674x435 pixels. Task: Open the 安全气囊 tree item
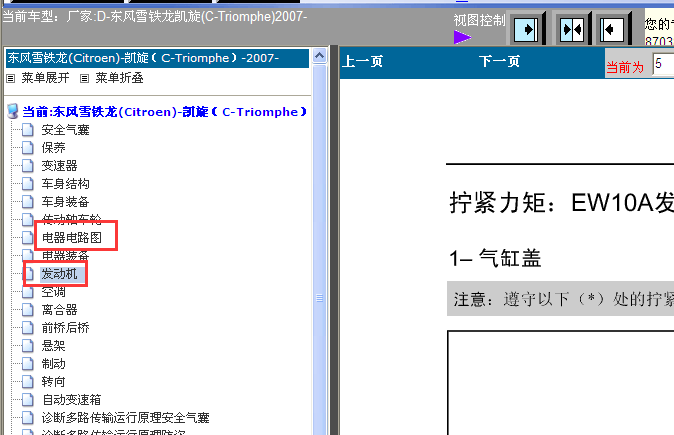[x=65, y=130]
